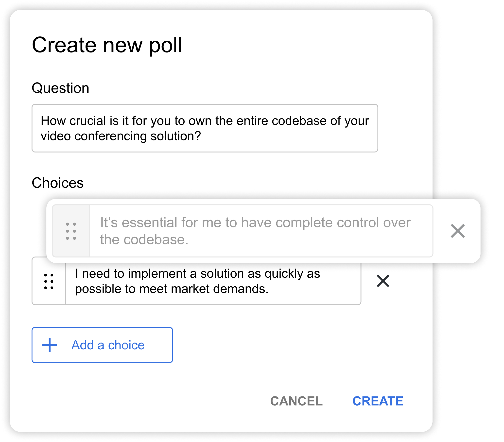The image size is (504, 442).
Task: Delete the market demands choice using the X icon
Action: pos(383,281)
